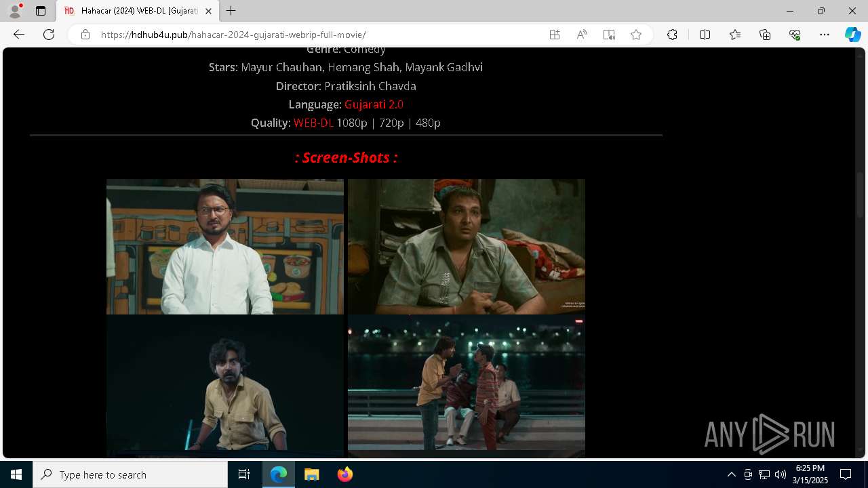Close the Hahacar (2024) WEB-DL tab
Viewport: 868px width, 488px height.
pos(208,11)
